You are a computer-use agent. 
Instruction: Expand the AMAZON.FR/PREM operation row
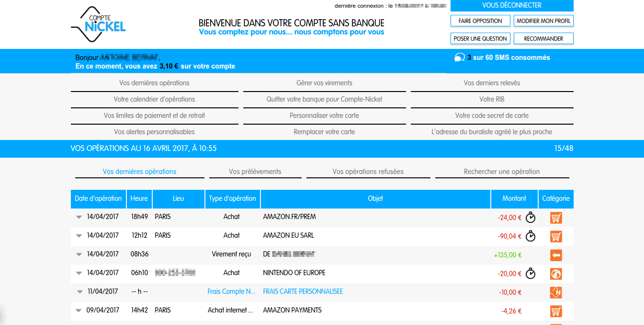pos(79,217)
